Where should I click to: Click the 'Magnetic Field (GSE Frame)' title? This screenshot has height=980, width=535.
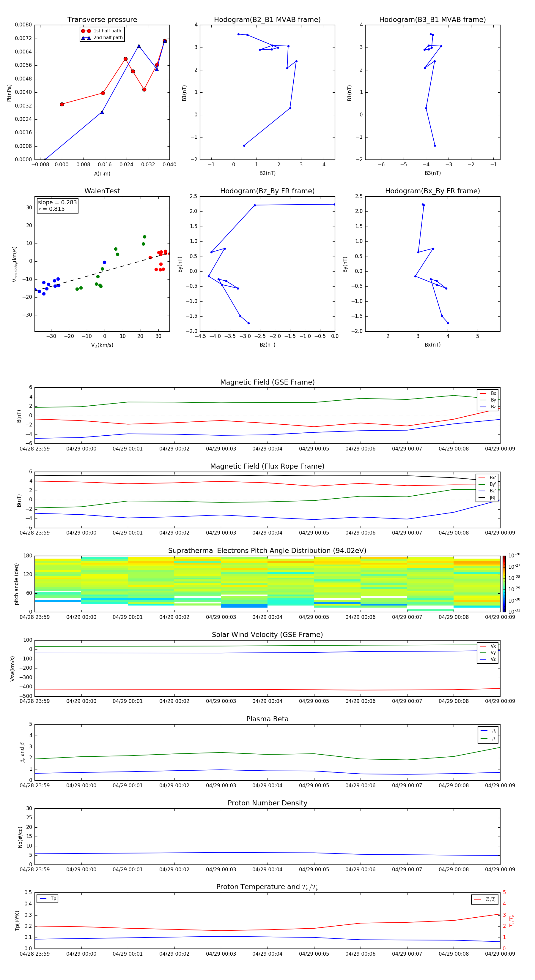point(267,382)
